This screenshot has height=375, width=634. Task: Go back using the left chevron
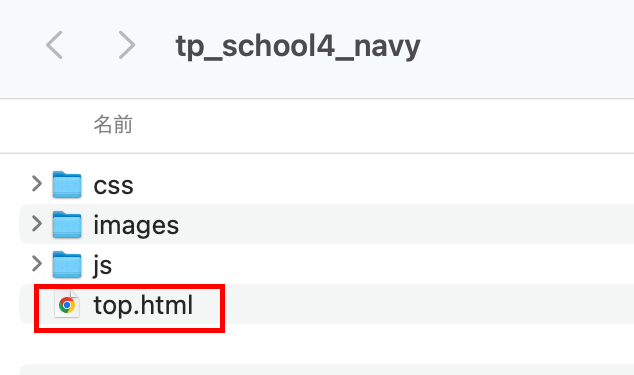point(54,45)
